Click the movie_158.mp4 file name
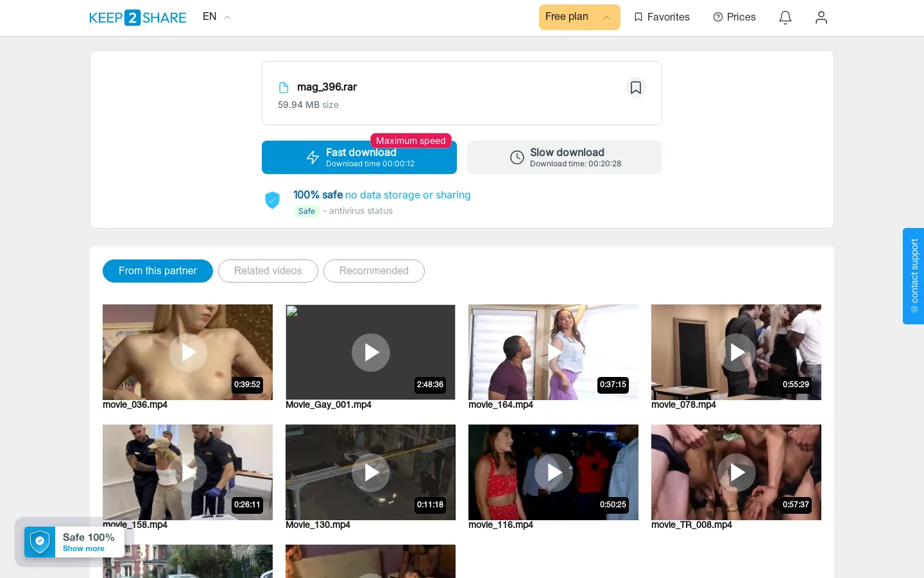Viewport: 924px width, 578px height. coord(135,525)
